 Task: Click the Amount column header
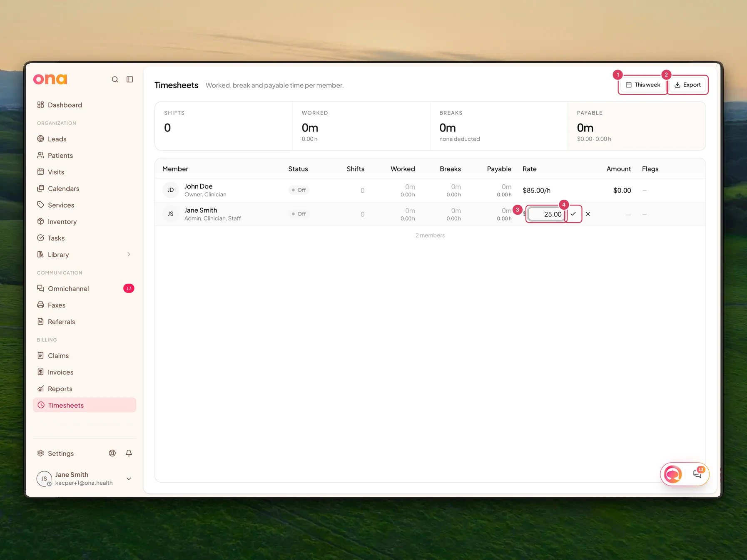pos(618,169)
